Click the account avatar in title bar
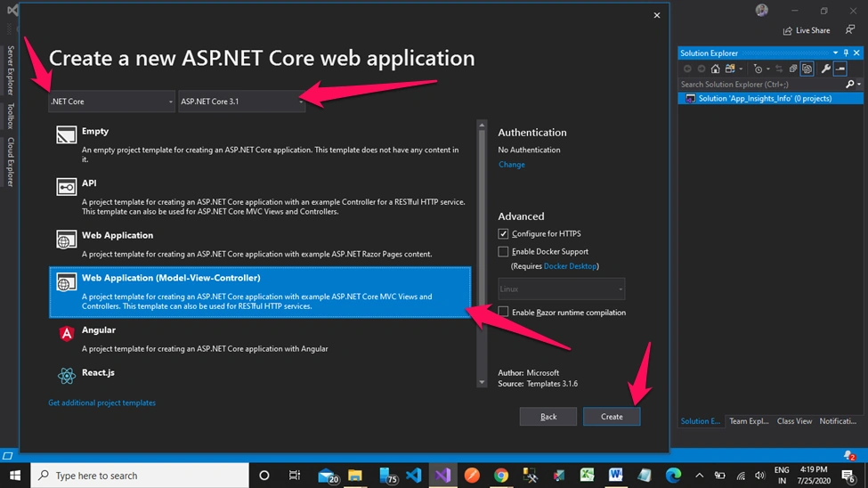 [762, 10]
